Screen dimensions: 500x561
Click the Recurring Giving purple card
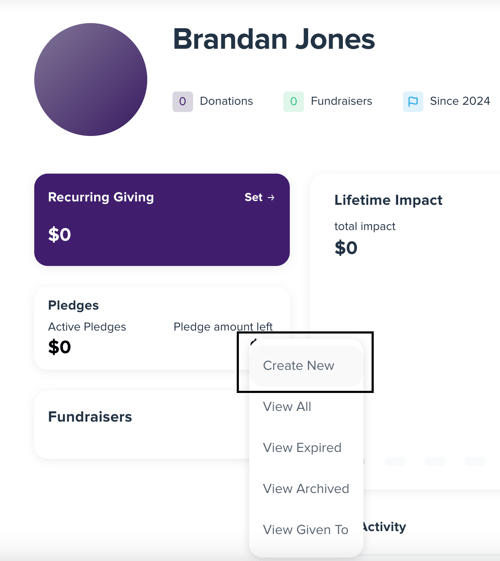[162, 220]
